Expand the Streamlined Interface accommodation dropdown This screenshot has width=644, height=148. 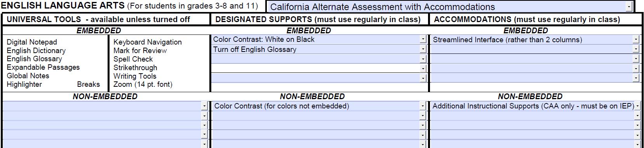coord(636,40)
